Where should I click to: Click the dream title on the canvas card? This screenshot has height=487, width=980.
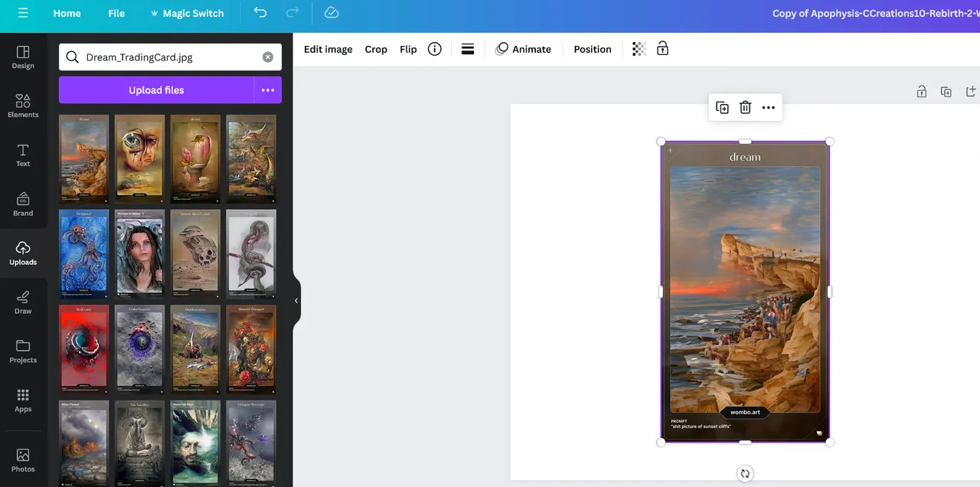click(745, 157)
